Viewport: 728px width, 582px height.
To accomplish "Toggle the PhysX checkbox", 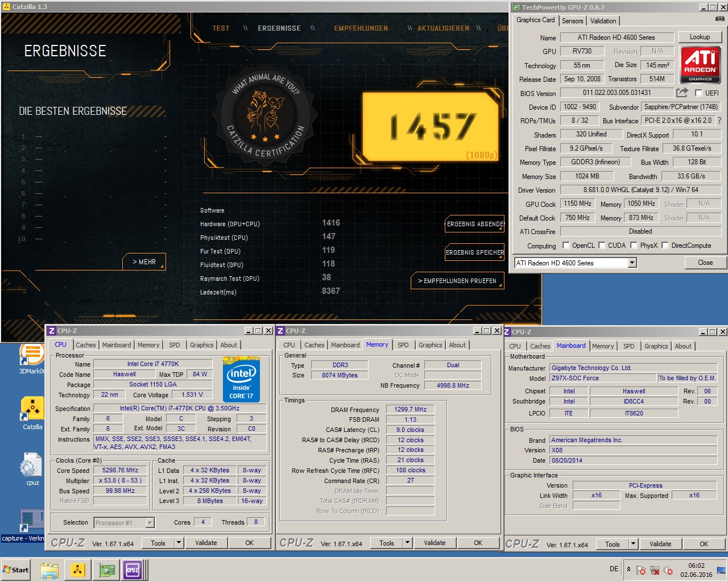I will coord(634,246).
